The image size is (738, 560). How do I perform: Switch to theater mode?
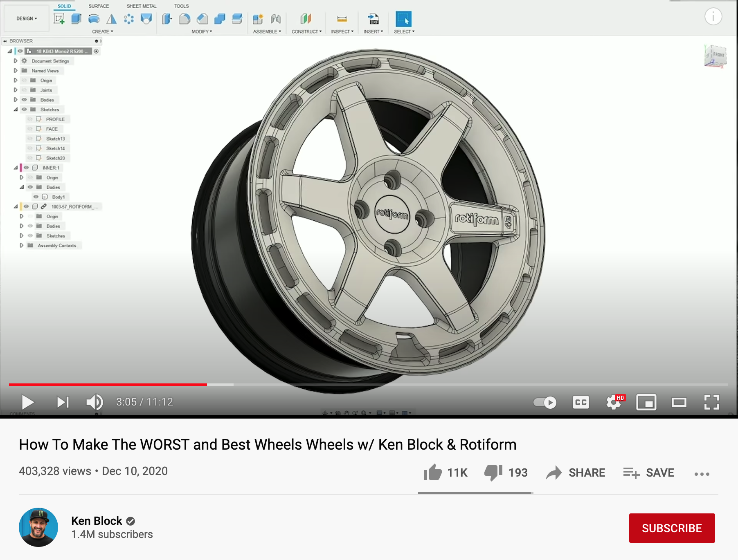click(679, 402)
